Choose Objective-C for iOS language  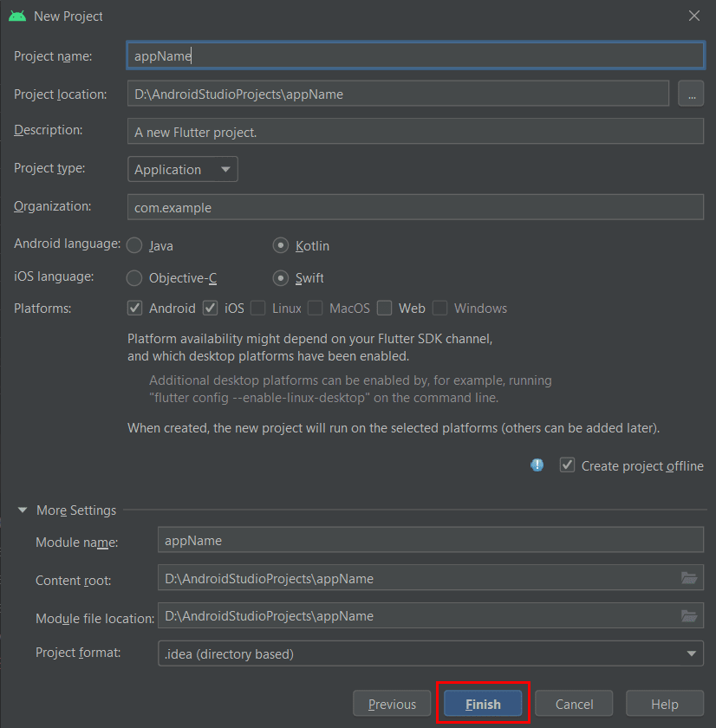(134, 277)
